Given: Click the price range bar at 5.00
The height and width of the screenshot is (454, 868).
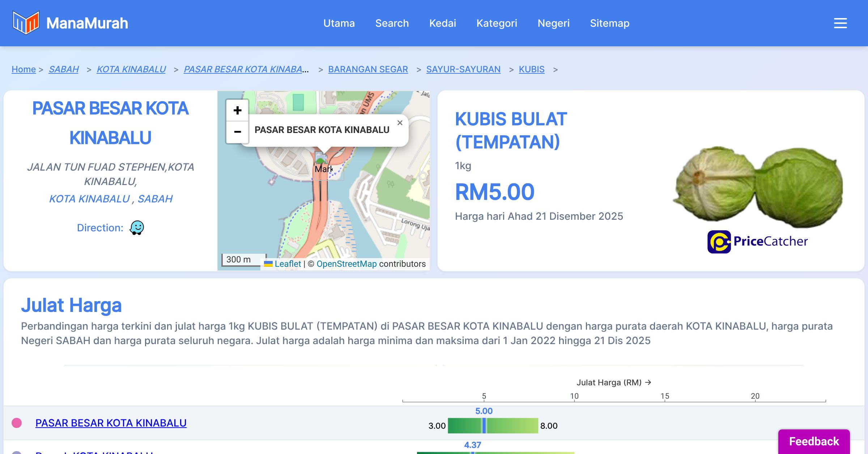Looking at the screenshot, I should coord(484,425).
